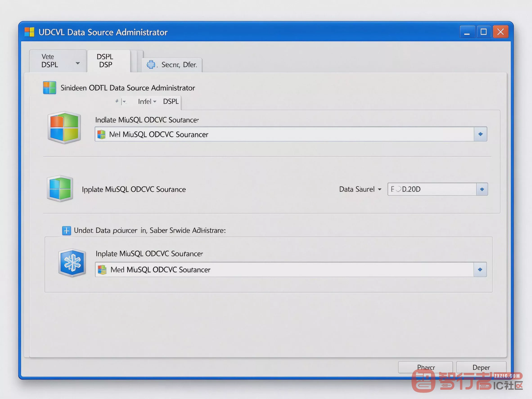Switch to the Vete DSPL tab
This screenshot has width=532, height=399.
point(58,61)
